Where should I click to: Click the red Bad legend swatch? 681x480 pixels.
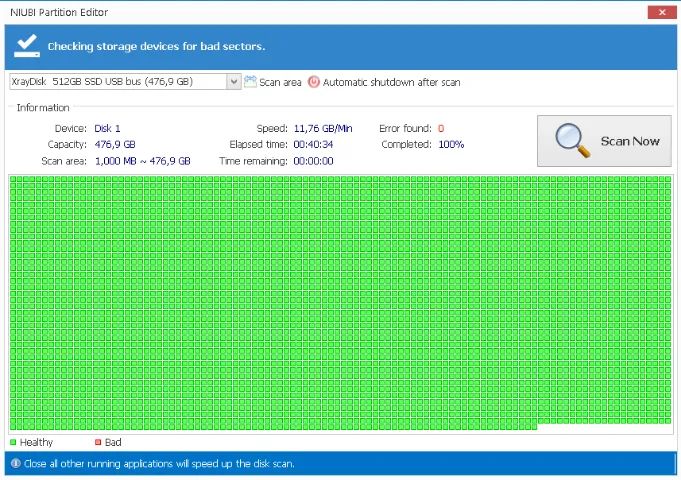point(98,442)
